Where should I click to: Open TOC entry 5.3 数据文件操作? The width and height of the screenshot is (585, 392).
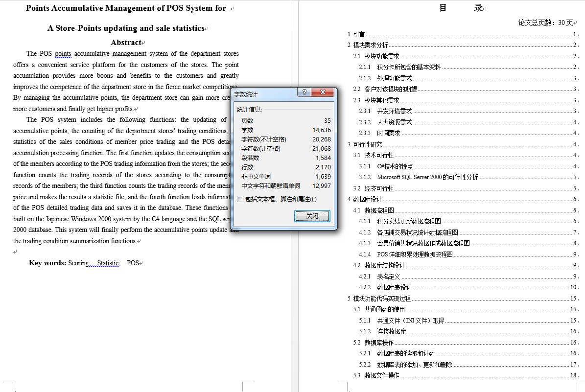point(465,375)
